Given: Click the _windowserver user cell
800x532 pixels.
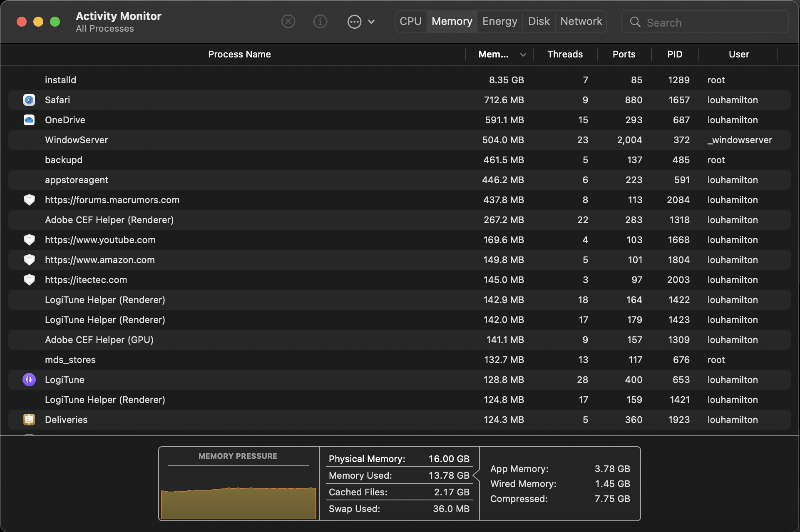Looking at the screenshot, I should click(740, 140).
